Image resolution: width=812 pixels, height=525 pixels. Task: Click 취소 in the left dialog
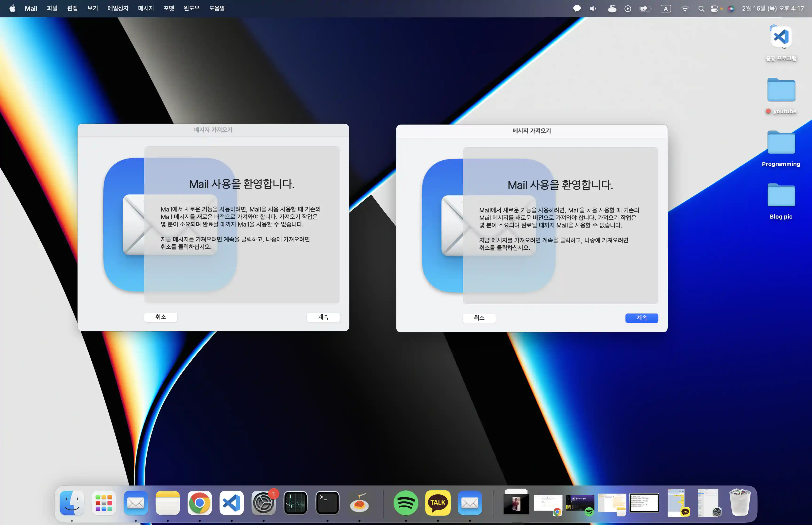(160, 317)
